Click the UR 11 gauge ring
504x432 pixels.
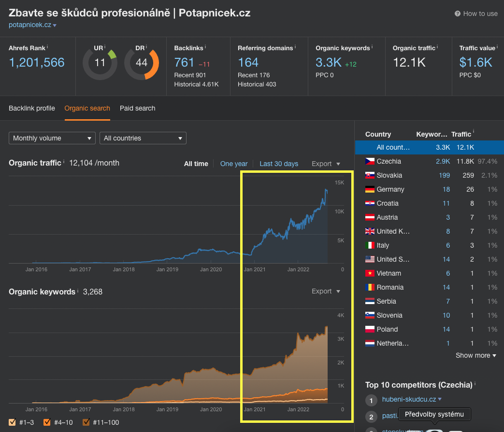click(x=100, y=63)
